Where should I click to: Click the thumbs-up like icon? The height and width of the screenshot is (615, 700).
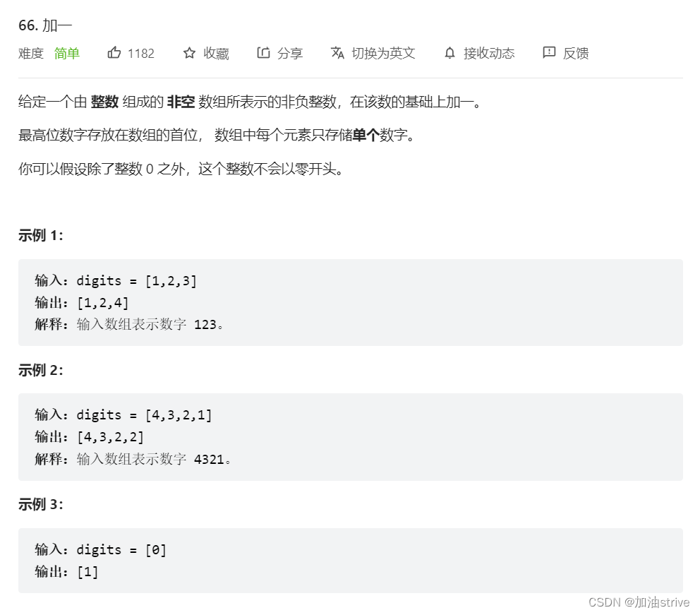pyautogui.click(x=114, y=53)
